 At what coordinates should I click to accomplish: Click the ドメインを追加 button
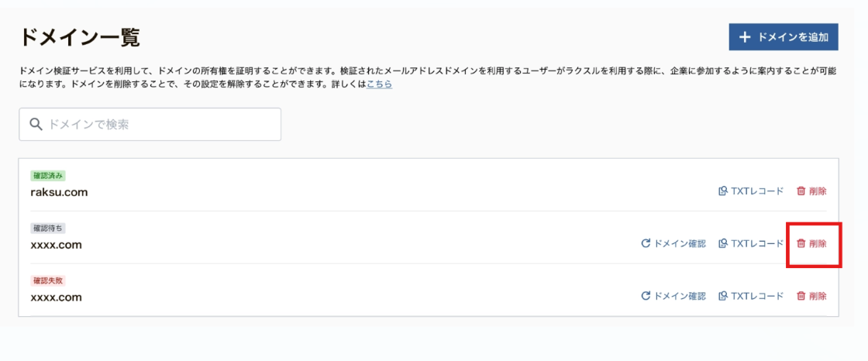click(x=784, y=37)
